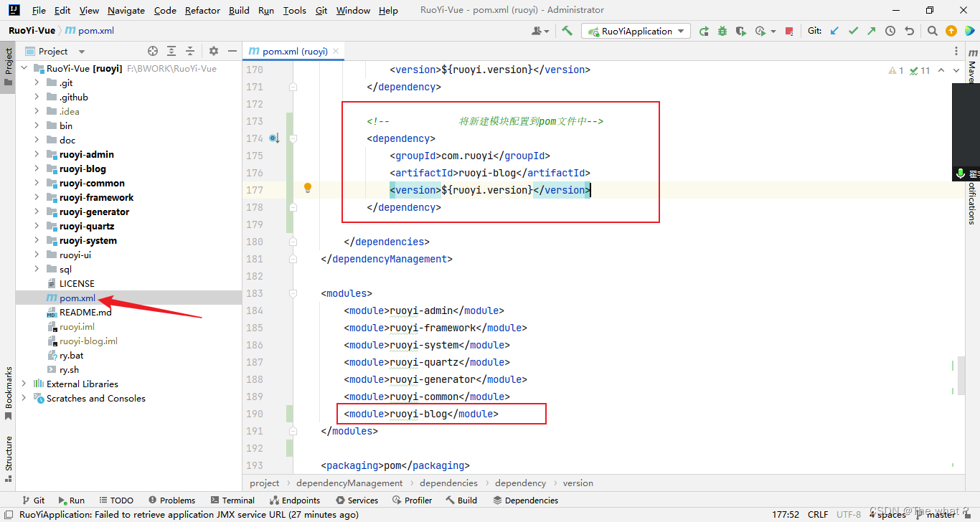The image size is (980, 522).
Task: Jump to previous highlighted error arrow
Action: [941, 70]
